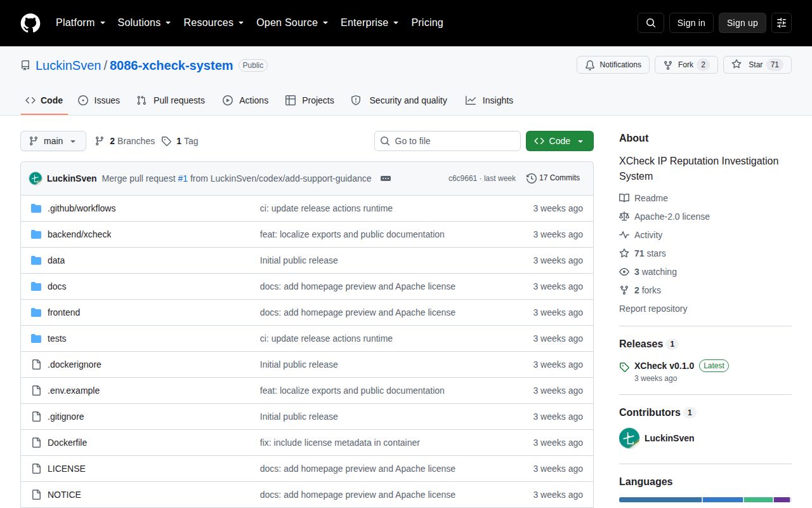The width and height of the screenshot is (812, 508).
Task: Switch to the Pull requests tab
Action: 171,100
